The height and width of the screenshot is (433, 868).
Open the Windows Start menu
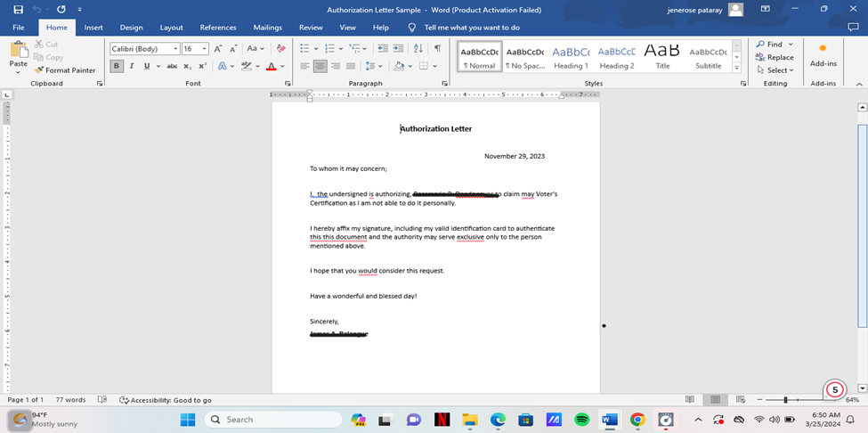click(188, 420)
